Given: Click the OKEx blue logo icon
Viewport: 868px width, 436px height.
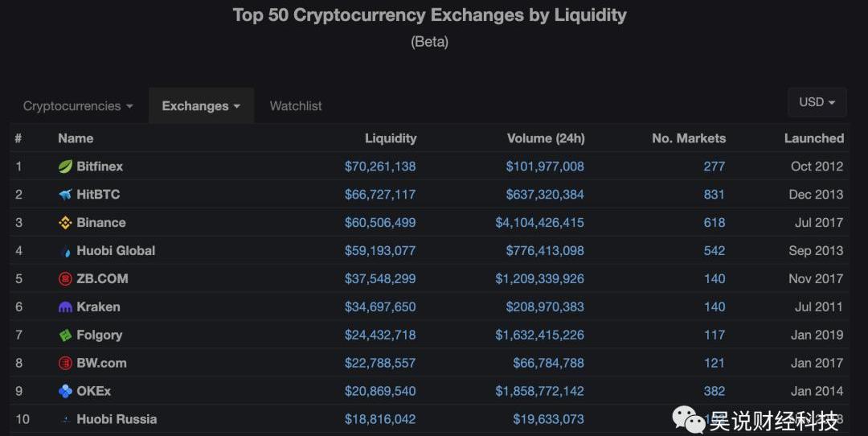Looking at the screenshot, I should pyautogui.click(x=65, y=392).
